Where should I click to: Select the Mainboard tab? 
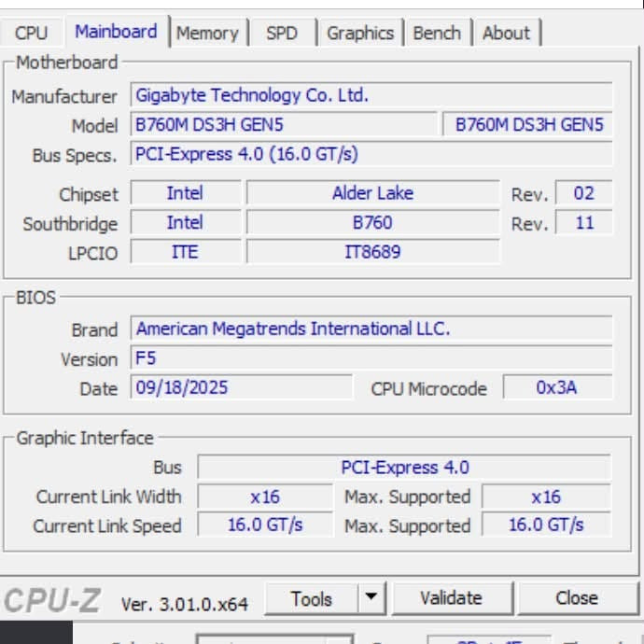[x=117, y=32]
